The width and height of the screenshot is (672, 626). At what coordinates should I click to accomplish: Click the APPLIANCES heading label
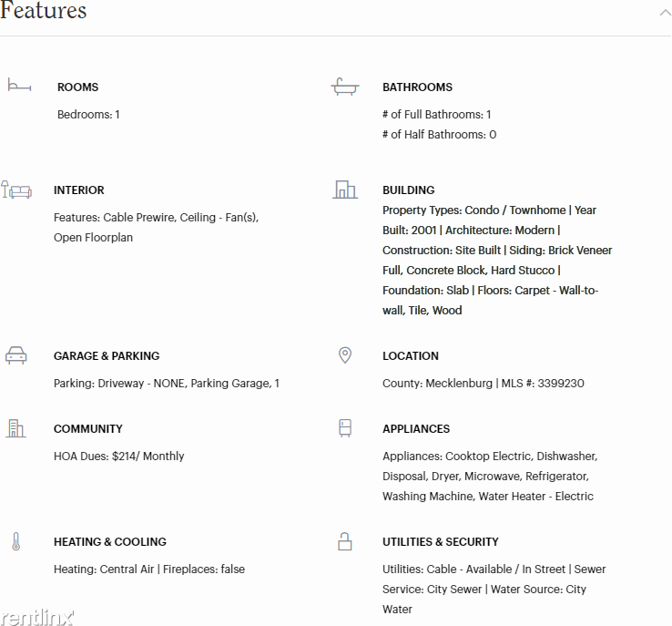click(x=416, y=429)
